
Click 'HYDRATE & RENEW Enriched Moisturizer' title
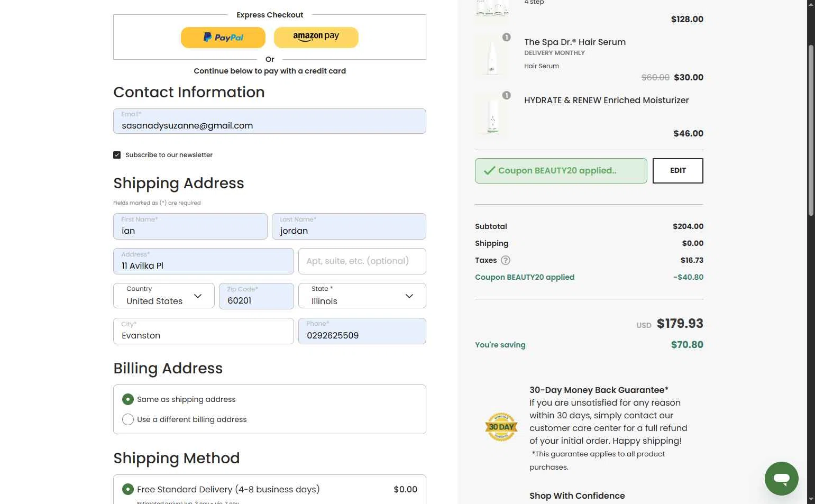pos(607,100)
